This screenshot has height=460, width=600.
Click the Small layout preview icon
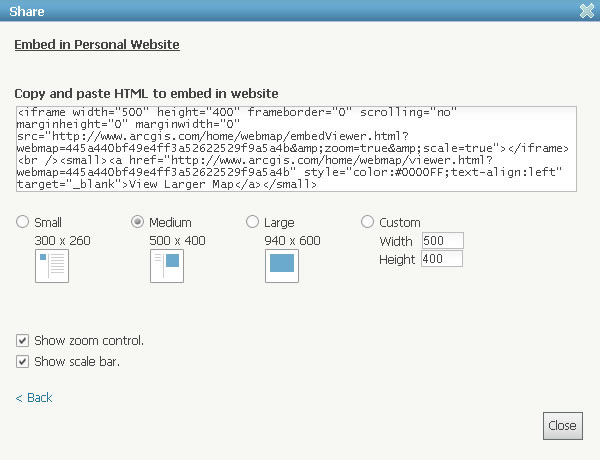51,265
